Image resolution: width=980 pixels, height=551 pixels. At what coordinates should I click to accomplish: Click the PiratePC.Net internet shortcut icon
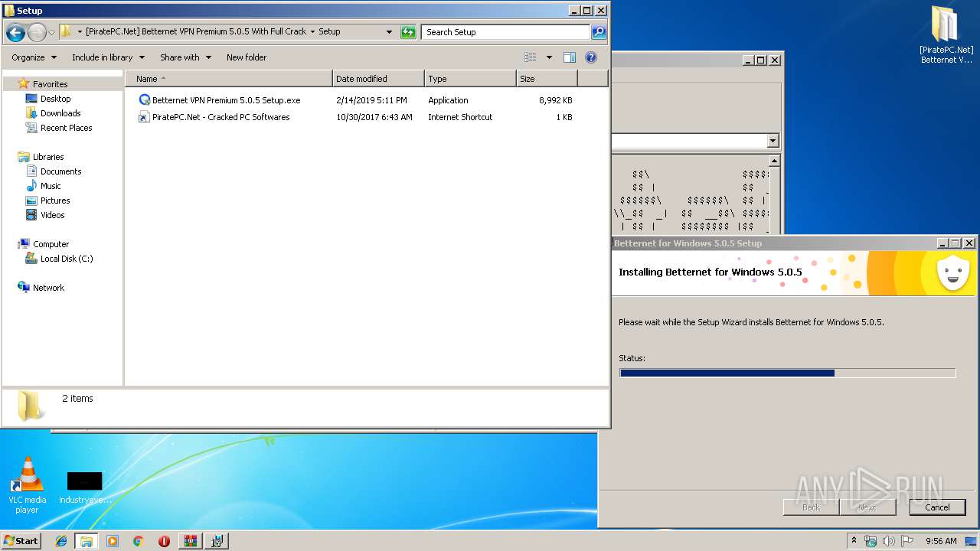(x=144, y=117)
